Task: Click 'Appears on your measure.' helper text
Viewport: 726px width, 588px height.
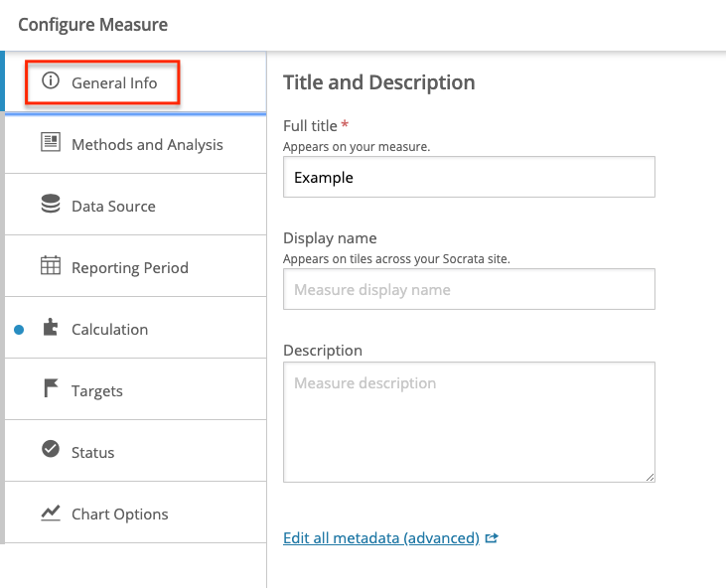Action: pos(357,147)
